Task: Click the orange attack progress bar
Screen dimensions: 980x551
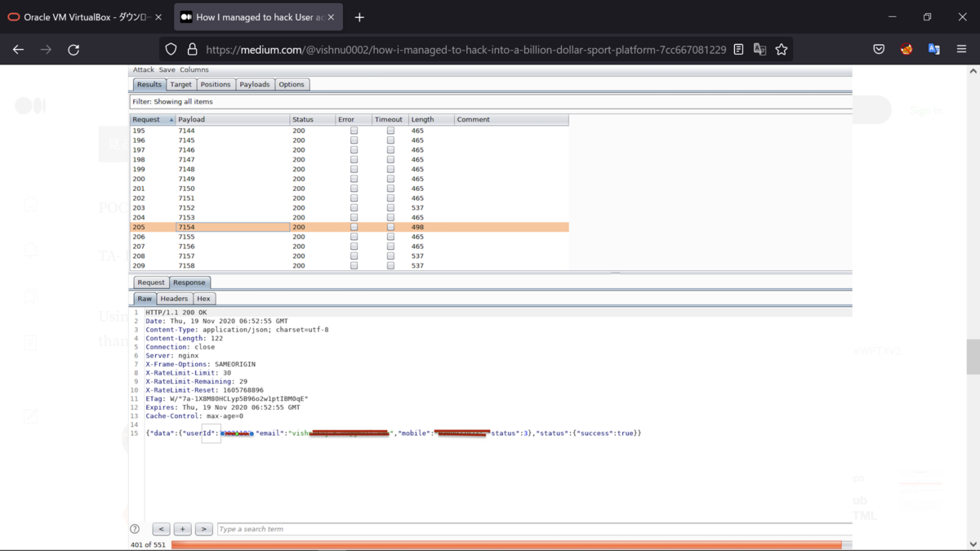Action: click(506, 544)
